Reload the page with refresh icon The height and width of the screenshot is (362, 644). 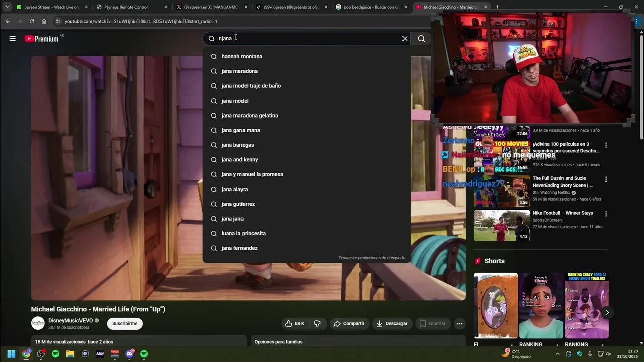(x=32, y=21)
